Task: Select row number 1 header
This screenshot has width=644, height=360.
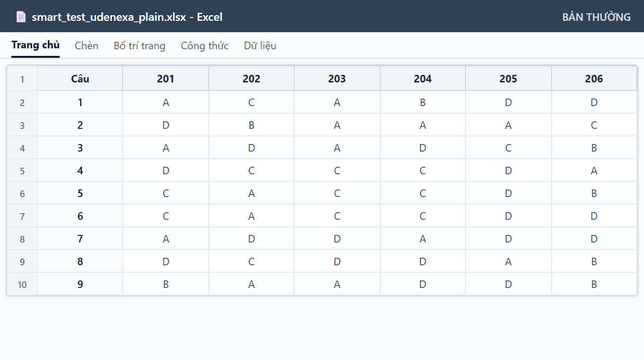Action: tap(22, 79)
